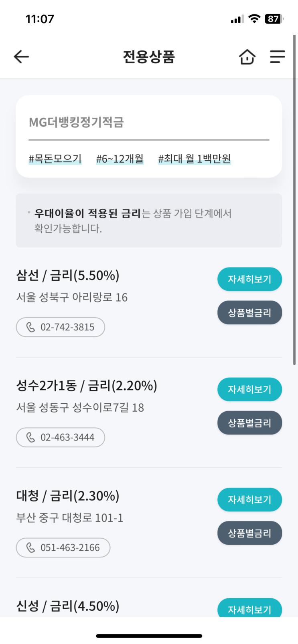View details for 성수2가1동 branch (자세히보기)
The width and height of the screenshot is (298, 644).
[249, 389]
